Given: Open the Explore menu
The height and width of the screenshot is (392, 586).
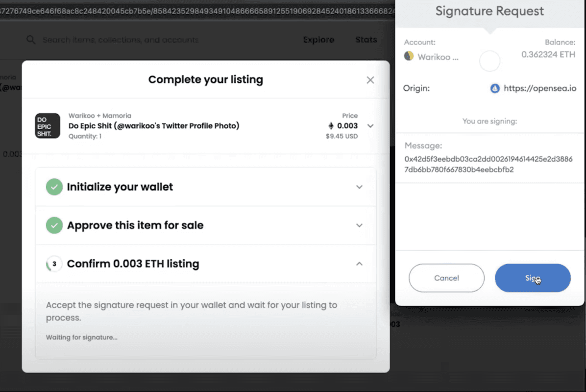Looking at the screenshot, I should click(x=318, y=40).
